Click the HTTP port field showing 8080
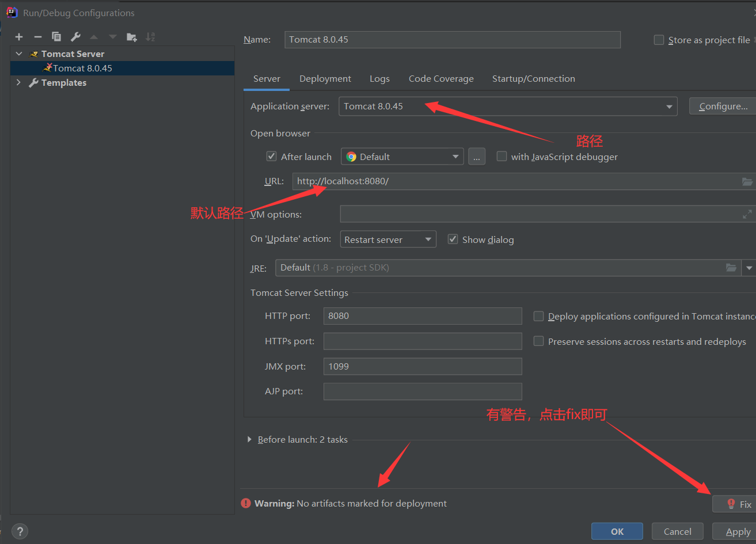 [x=423, y=316]
